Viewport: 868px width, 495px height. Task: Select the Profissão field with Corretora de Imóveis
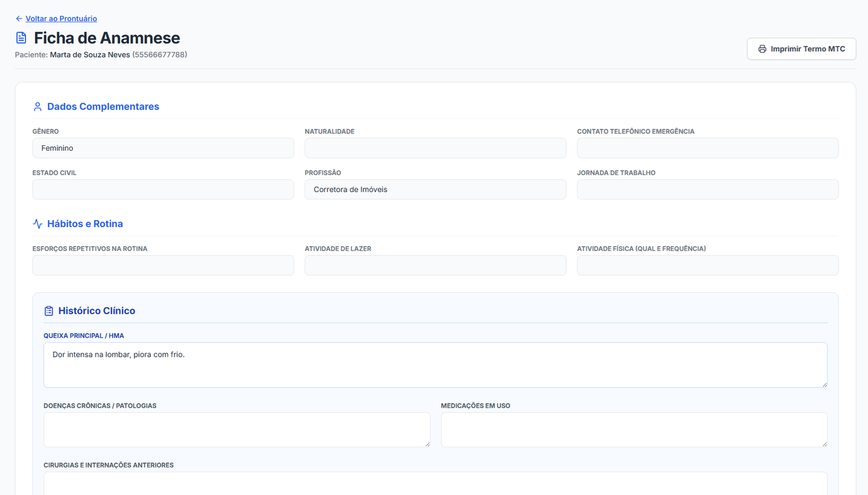point(436,189)
